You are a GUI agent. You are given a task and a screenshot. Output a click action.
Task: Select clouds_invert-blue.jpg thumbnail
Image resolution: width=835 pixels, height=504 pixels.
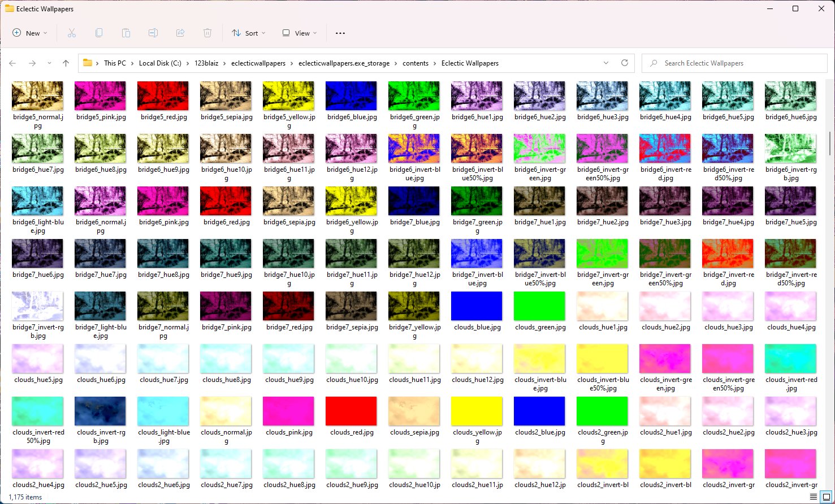point(540,359)
